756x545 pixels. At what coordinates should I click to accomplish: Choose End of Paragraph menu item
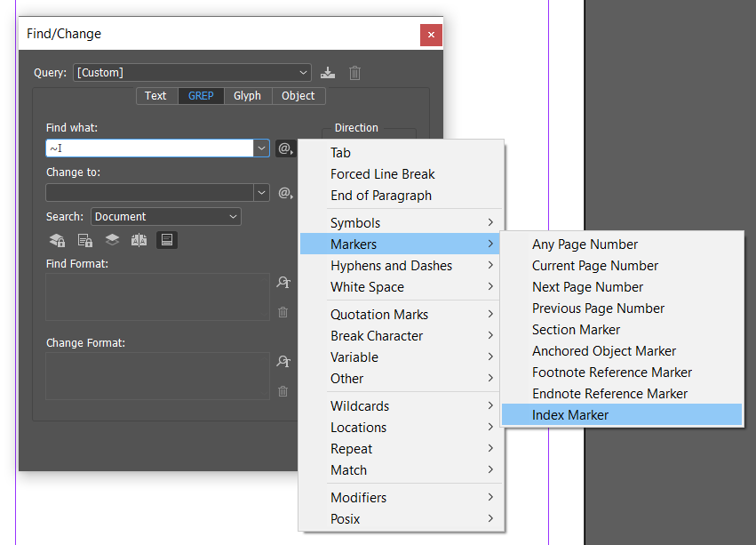click(402, 195)
